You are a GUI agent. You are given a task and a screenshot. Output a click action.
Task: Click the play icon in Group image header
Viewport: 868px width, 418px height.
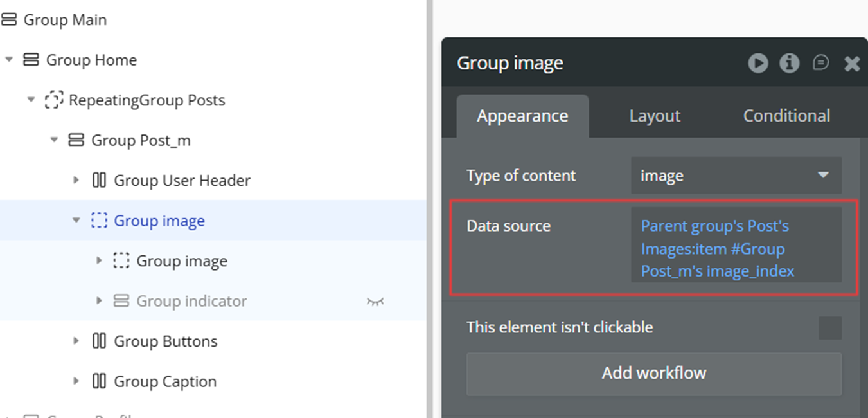point(758,63)
